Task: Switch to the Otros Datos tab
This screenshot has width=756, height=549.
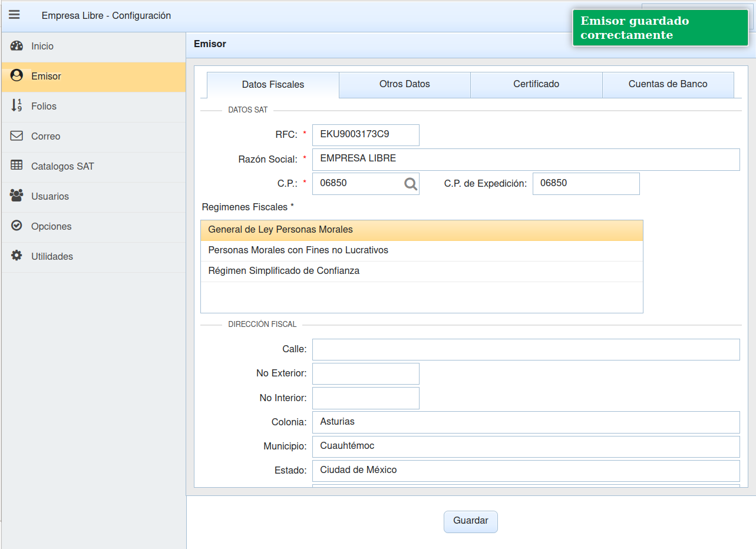Action: point(404,84)
